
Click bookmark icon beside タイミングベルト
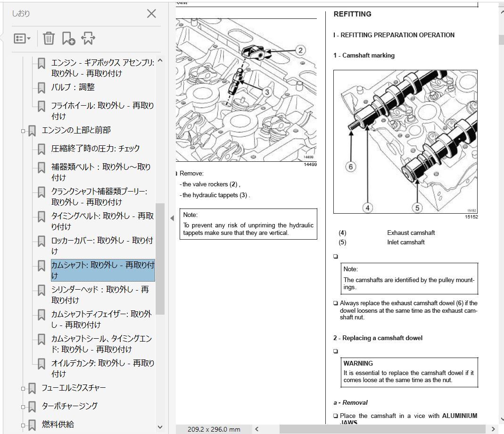tap(41, 217)
